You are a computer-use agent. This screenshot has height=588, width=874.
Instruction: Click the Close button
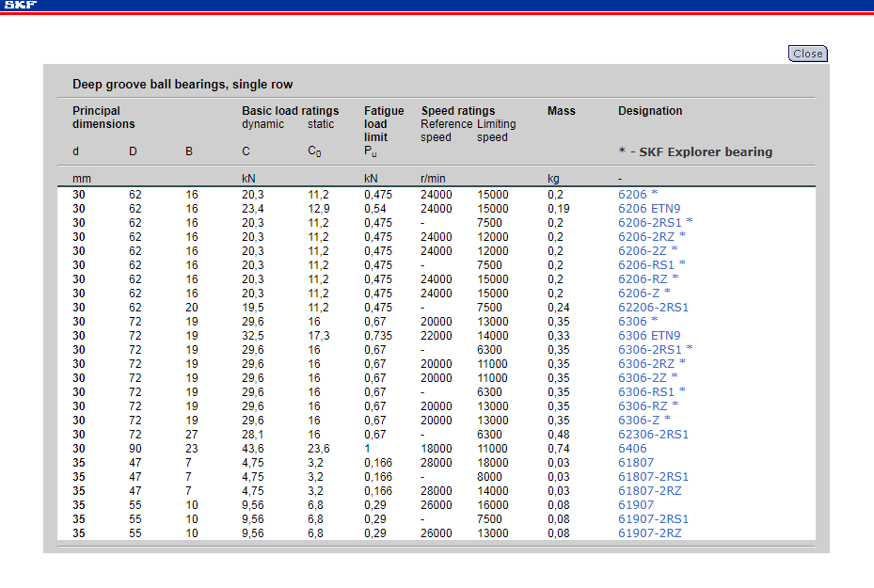(x=807, y=54)
